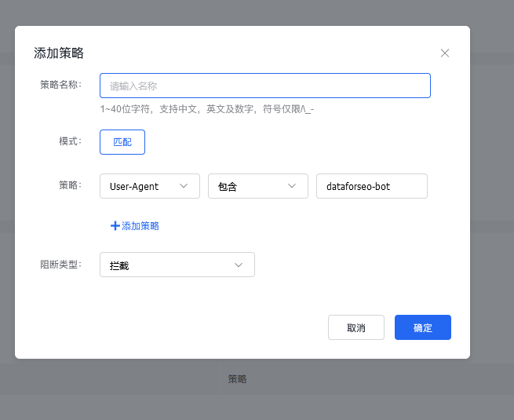Click the chevron in the User-Agent dropdown
This screenshot has height=420, width=514.
coord(184,186)
